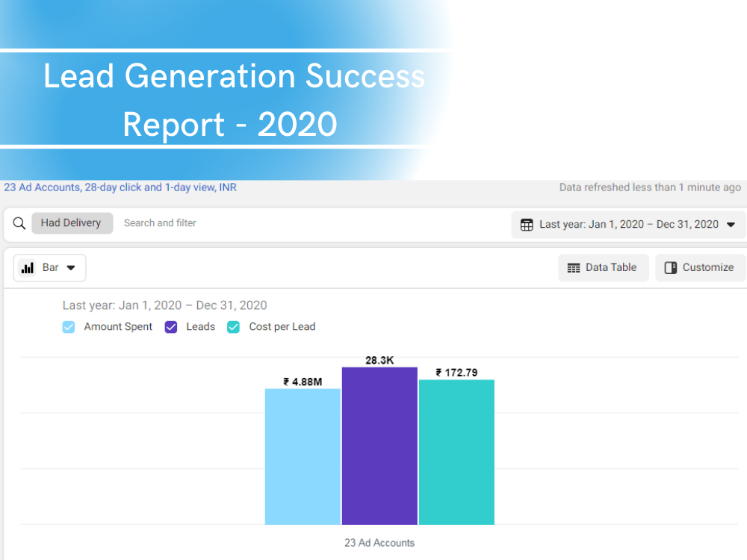Select the bar chart icon in the chart selector

coord(28,267)
